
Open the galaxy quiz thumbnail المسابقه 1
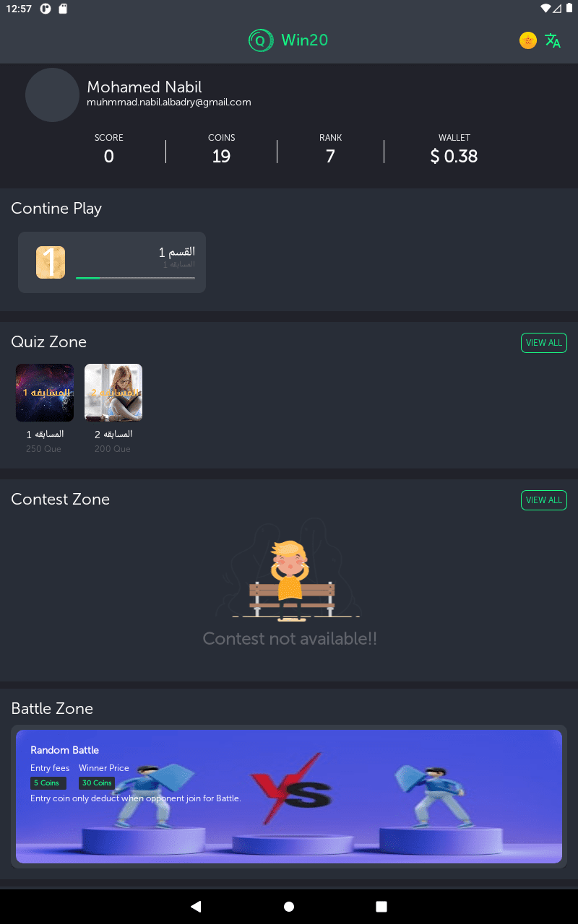pos(45,393)
